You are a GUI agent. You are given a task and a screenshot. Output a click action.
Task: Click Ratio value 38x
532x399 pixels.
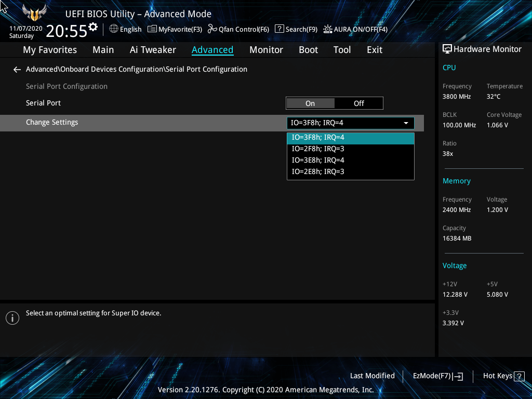pyautogui.click(x=448, y=154)
